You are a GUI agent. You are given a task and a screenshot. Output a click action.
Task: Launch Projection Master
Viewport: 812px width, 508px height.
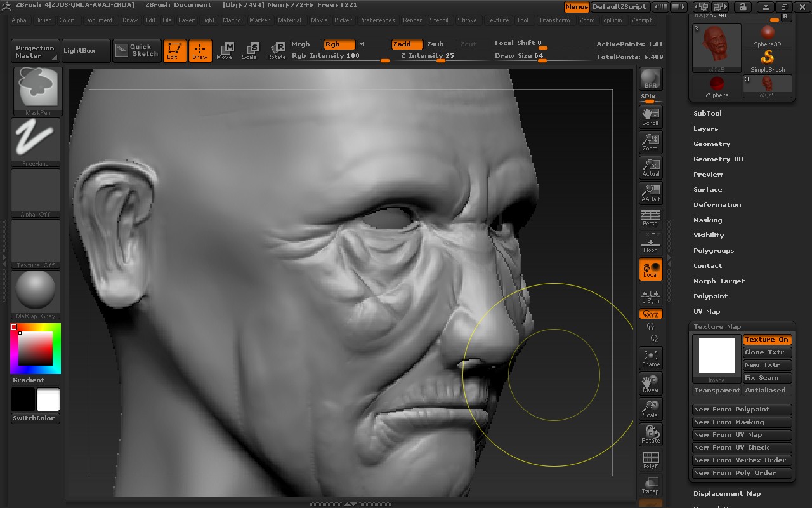[34, 51]
